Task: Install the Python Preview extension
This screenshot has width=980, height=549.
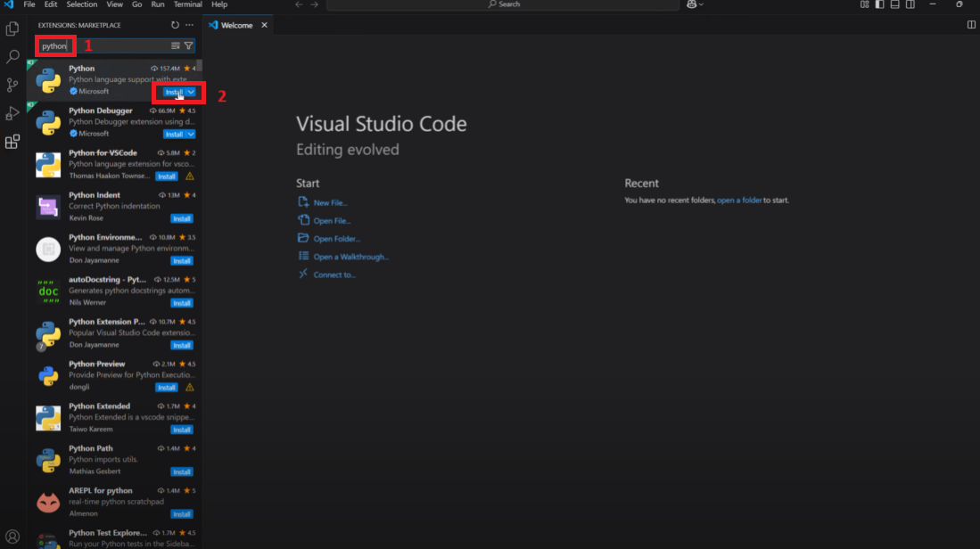Action: click(x=166, y=387)
